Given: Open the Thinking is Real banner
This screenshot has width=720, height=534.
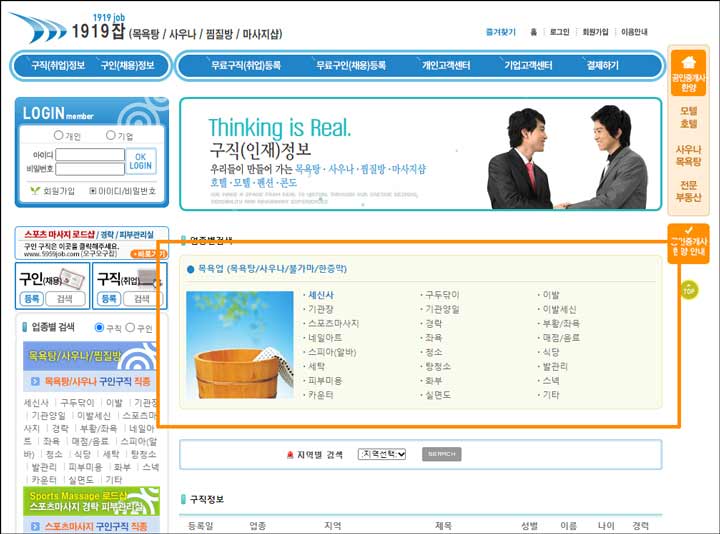Looking at the screenshot, I should pyautogui.click(x=420, y=154).
